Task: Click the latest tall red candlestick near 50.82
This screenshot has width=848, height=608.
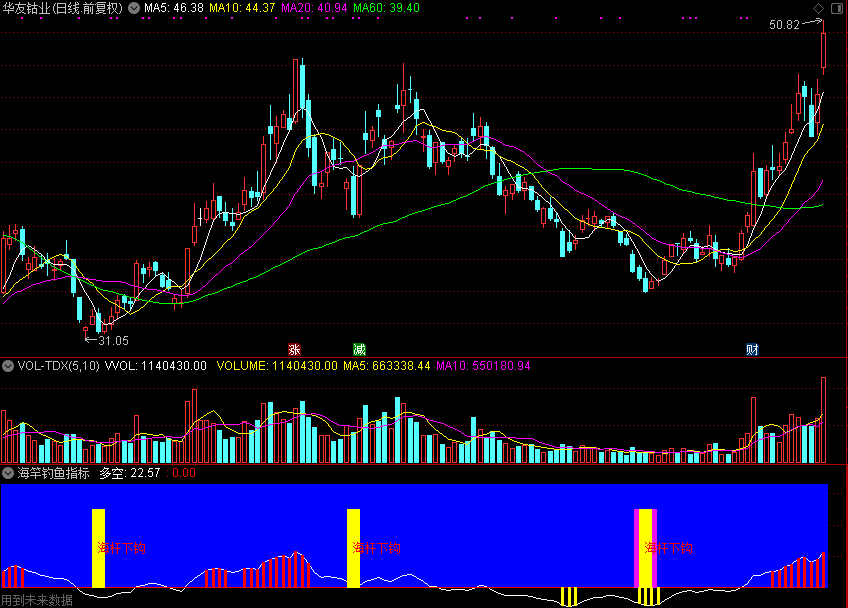Action: (x=824, y=49)
